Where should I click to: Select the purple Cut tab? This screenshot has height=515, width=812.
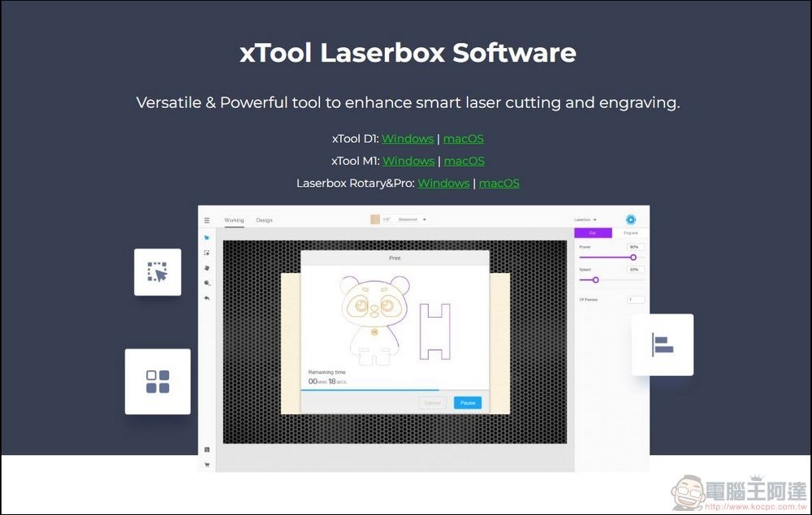click(593, 233)
